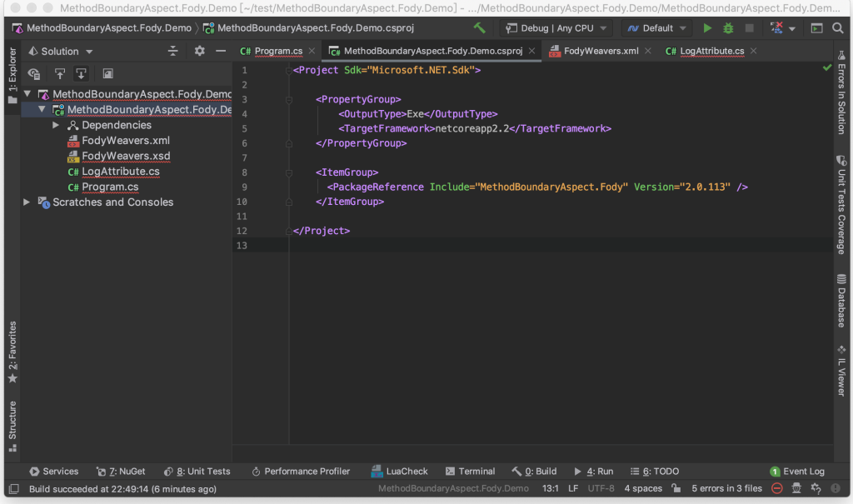Select FodyWeavers.xml in the solution tree
This screenshot has height=504, width=853.
[126, 141]
